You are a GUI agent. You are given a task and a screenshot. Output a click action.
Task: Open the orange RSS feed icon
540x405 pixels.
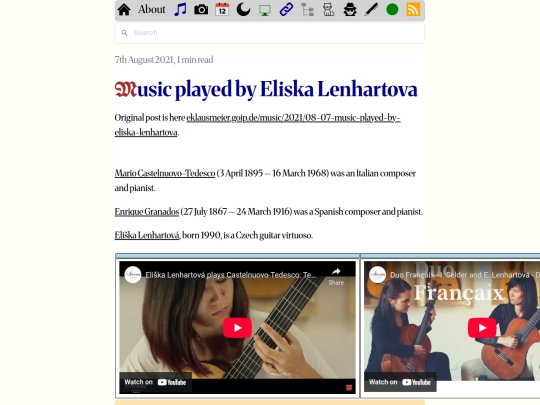[x=413, y=10]
